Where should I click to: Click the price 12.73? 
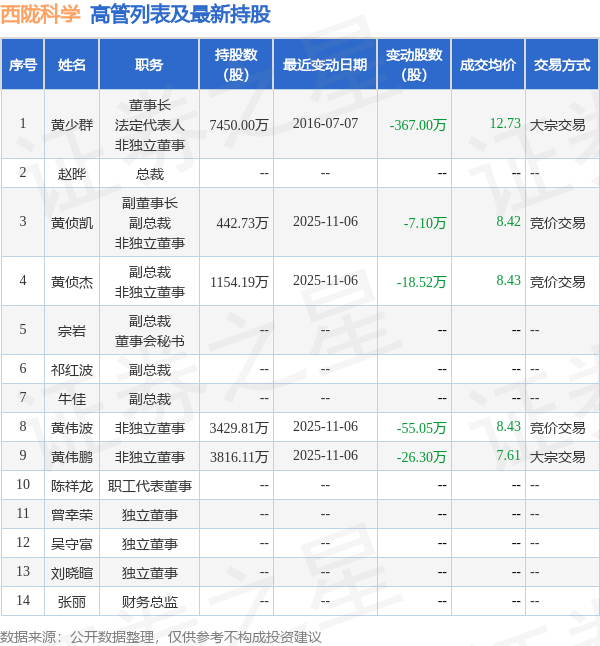[505, 123]
